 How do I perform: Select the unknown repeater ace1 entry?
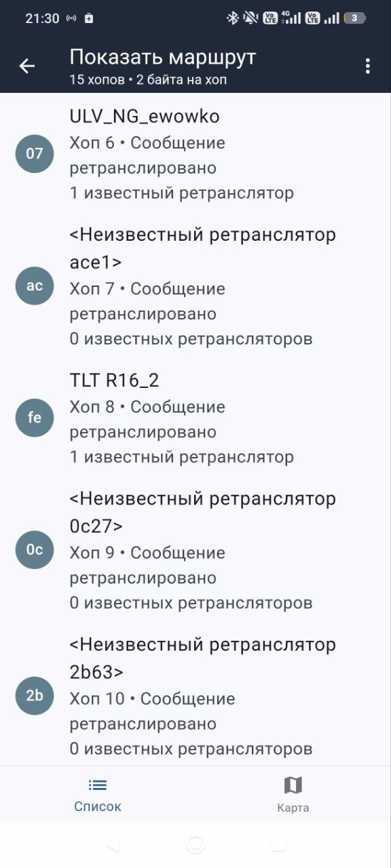(x=195, y=285)
